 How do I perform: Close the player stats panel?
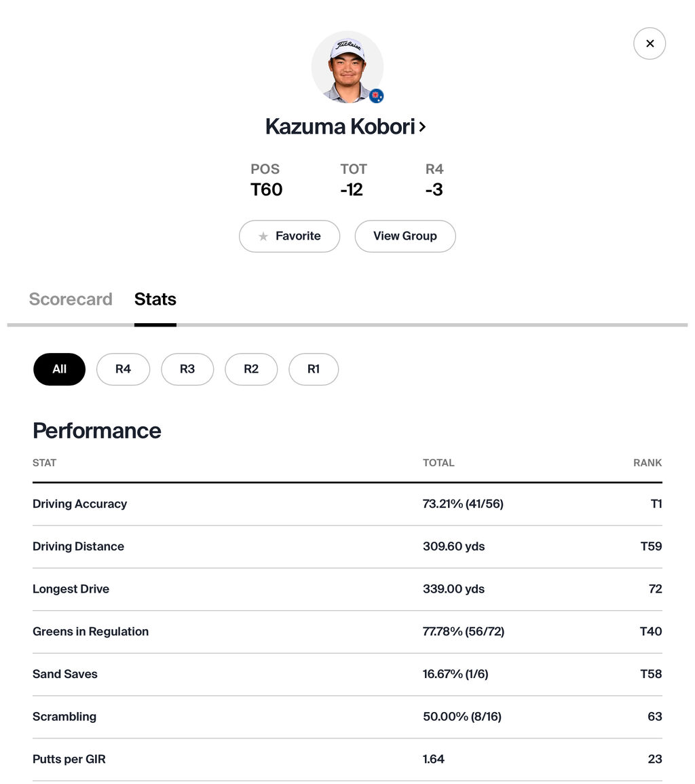point(649,43)
